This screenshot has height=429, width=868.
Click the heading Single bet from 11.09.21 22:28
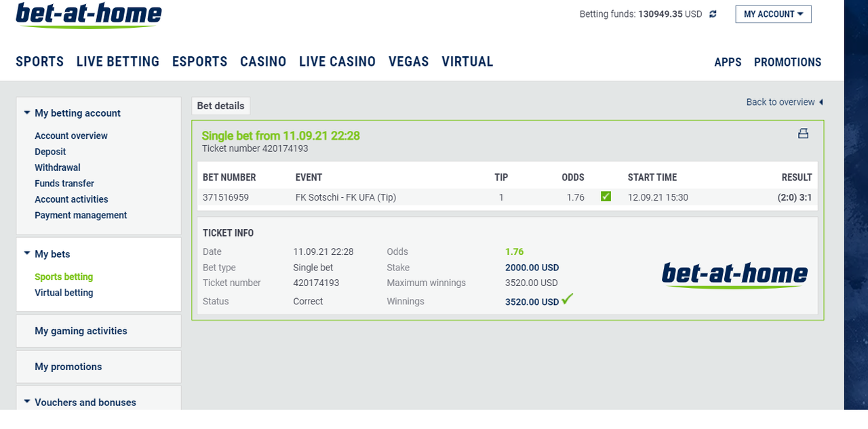pyautogui.click(x=281, y=136)
